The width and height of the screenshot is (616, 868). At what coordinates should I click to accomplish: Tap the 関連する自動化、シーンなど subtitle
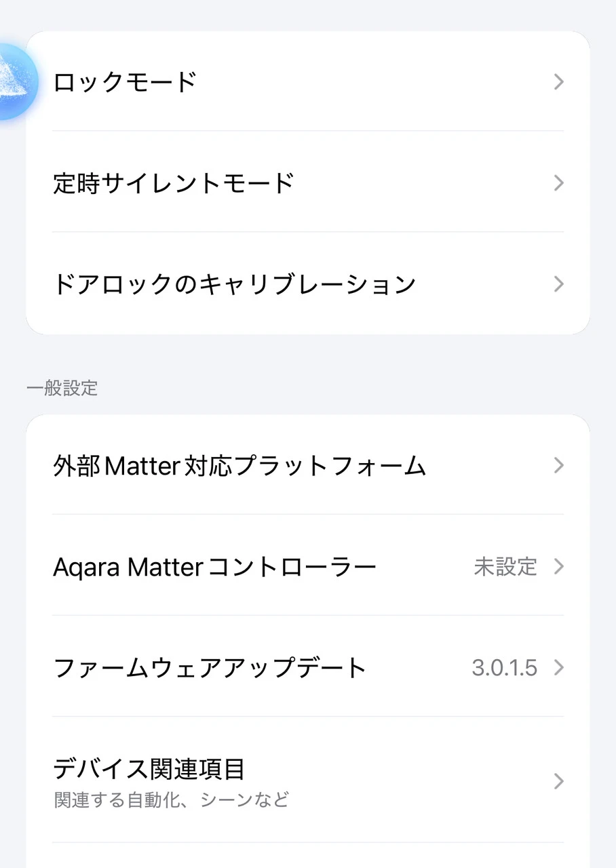171,800
